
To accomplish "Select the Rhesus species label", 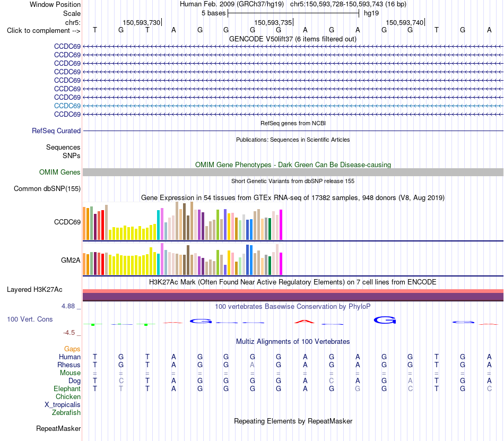I will point(69,365).
